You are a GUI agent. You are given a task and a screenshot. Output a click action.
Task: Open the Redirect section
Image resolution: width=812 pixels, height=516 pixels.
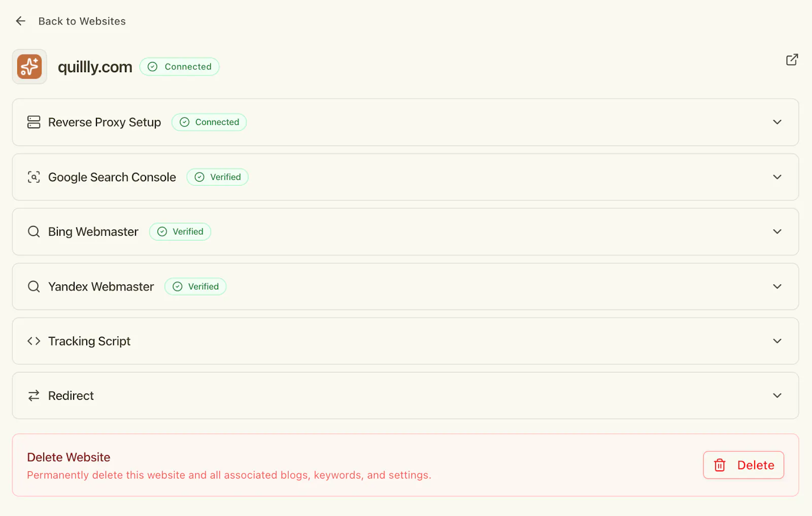pyautogui.click(x=405, y=396)
